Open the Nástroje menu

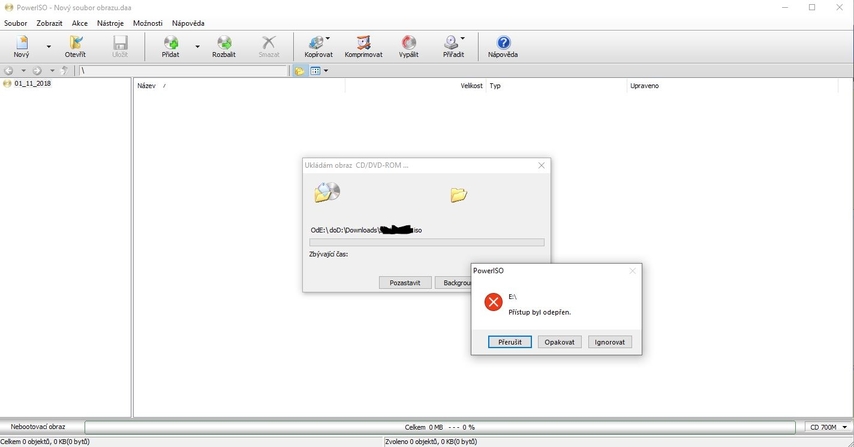coord(110,23)
